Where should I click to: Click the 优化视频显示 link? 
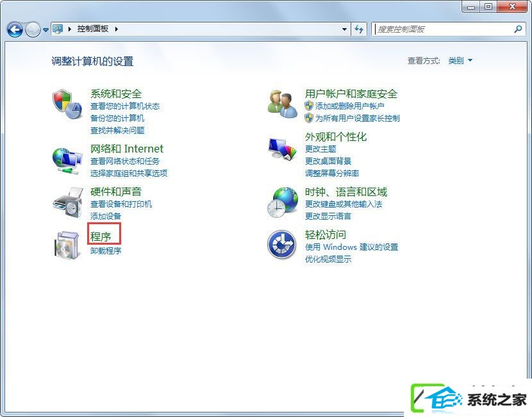328,259
